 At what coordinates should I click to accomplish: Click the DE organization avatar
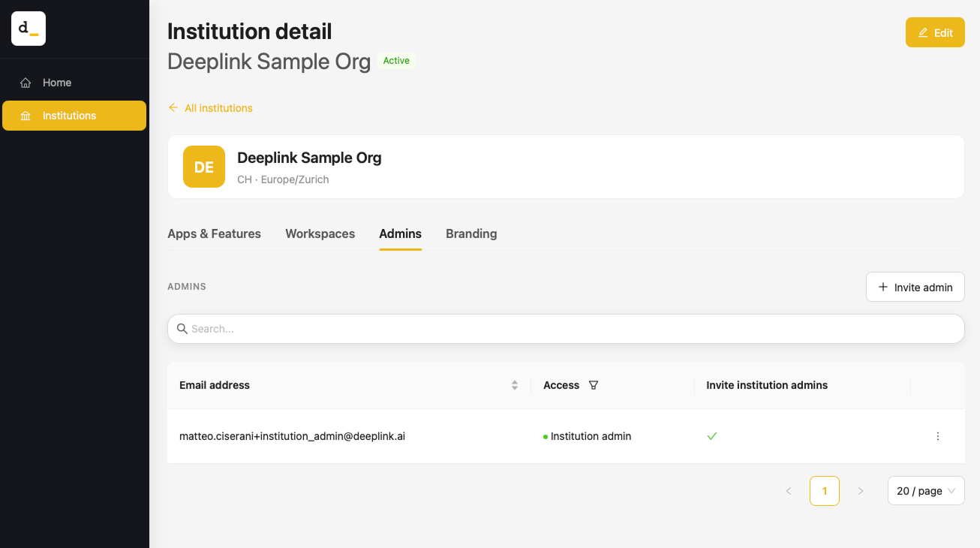point(204,167)
